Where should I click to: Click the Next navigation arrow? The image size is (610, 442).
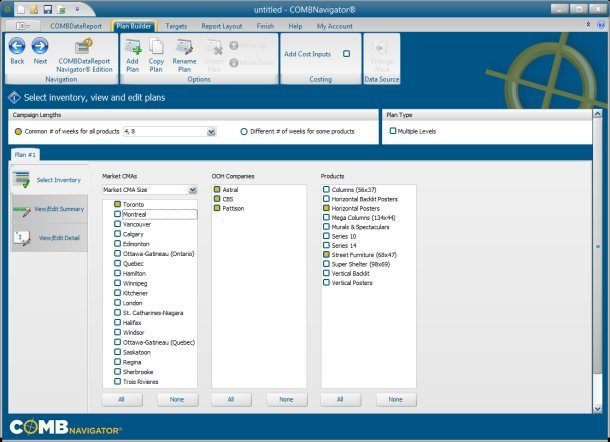[40, 46]
